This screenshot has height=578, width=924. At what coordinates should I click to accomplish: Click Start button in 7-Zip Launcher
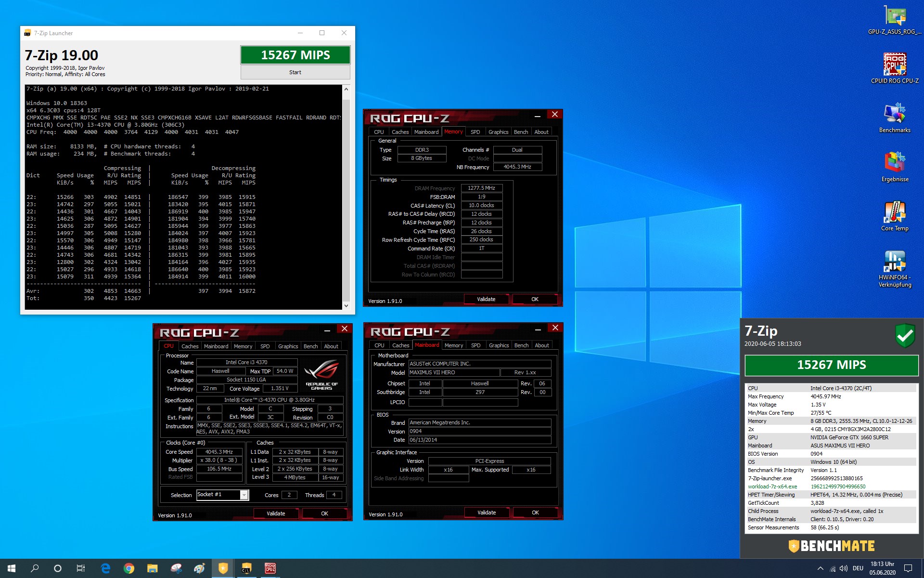coord(295,72)
